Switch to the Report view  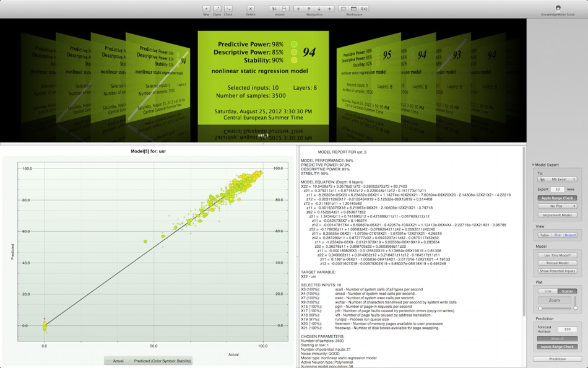pyautogui.click(x=570, y=235)
